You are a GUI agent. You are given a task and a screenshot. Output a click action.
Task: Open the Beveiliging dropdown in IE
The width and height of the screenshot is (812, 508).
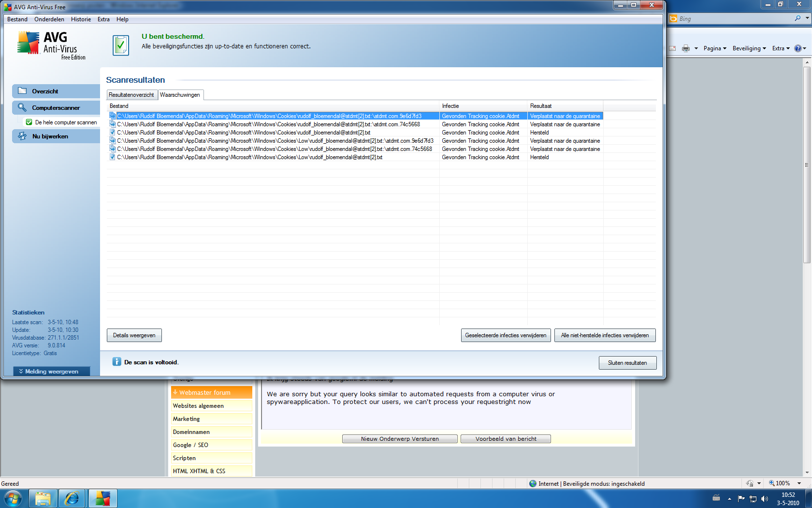[749, 48]
